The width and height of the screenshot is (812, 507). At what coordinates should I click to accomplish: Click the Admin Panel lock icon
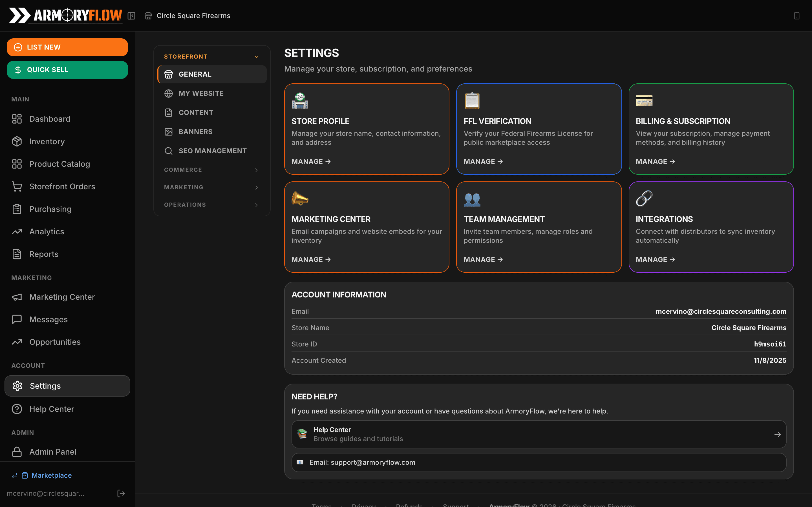pyautogui.click(x=17, y=452)
